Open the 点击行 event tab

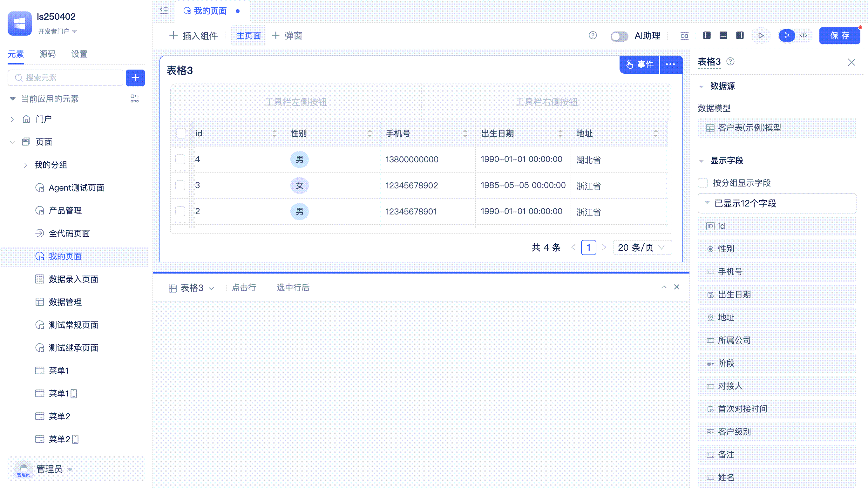(x=244, y=288)
